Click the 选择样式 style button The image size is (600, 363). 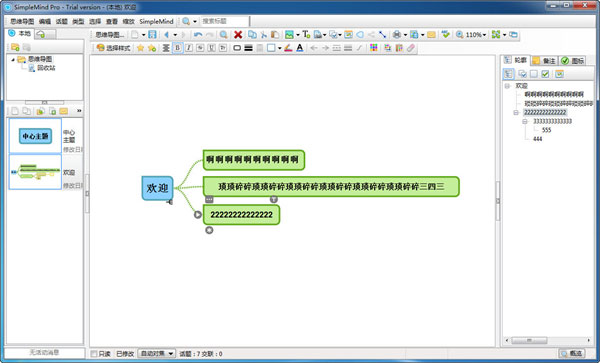pos(113,48)
